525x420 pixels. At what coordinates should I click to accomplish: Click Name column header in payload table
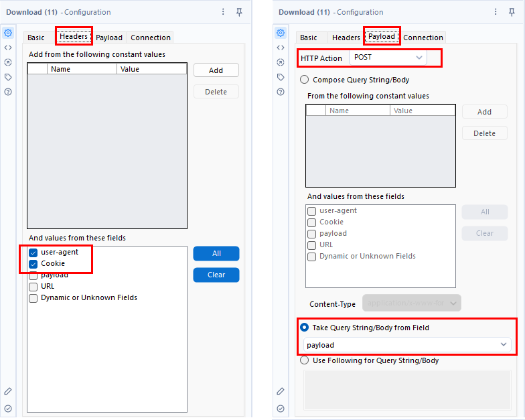(x=358, y=111)
